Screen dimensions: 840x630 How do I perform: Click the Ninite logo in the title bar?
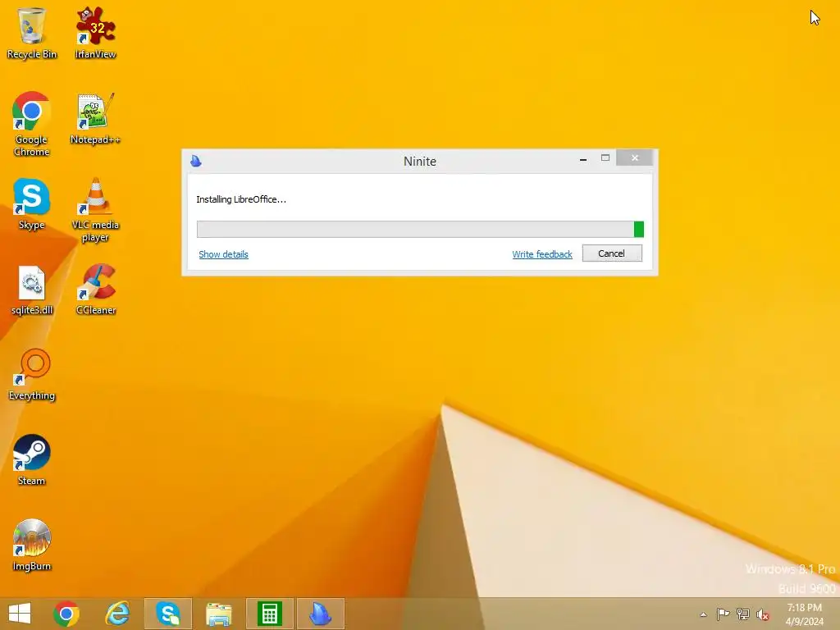(x=196, y=161)
